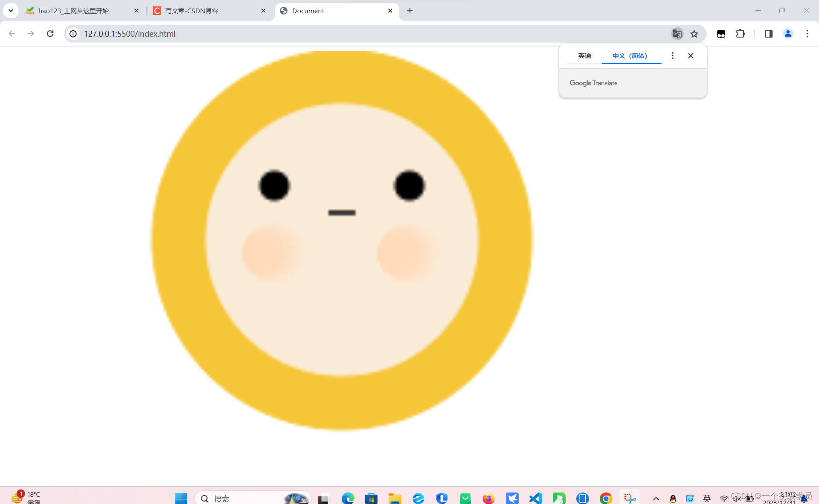Toggle the 英 input method indicator

tap(707, 498)
